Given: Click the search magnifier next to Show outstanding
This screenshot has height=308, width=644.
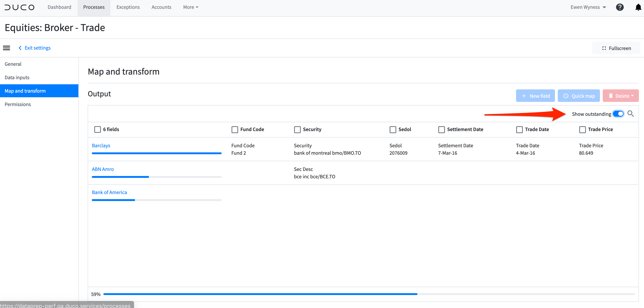Looking at the screenshot, I should coord(631,114).
